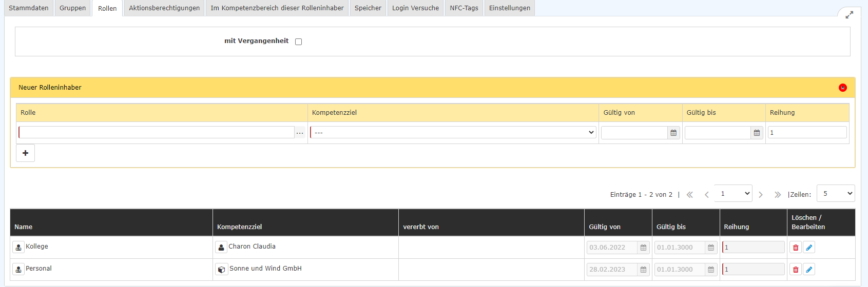Open the Kompetenzziel dropdown
Image resolution: width=868 pixels, height=287 pixels.
tap(453, 132)
